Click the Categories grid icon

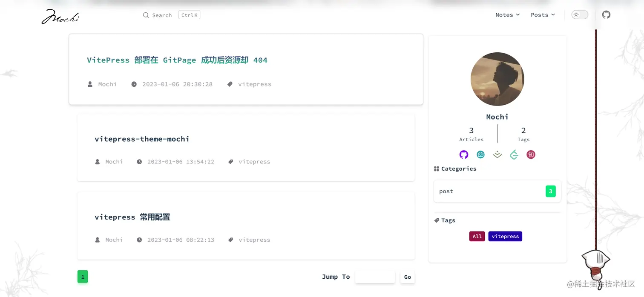(x=437, y=169)
